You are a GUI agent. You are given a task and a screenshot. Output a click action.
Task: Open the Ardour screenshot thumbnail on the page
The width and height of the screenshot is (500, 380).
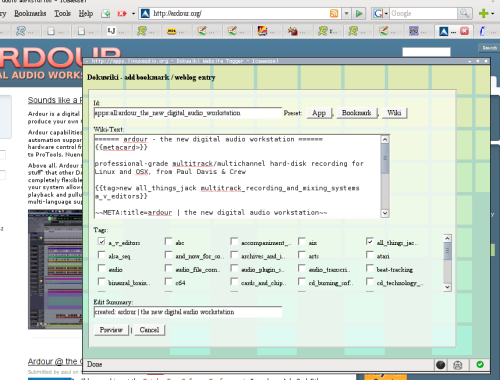[55, 269]
